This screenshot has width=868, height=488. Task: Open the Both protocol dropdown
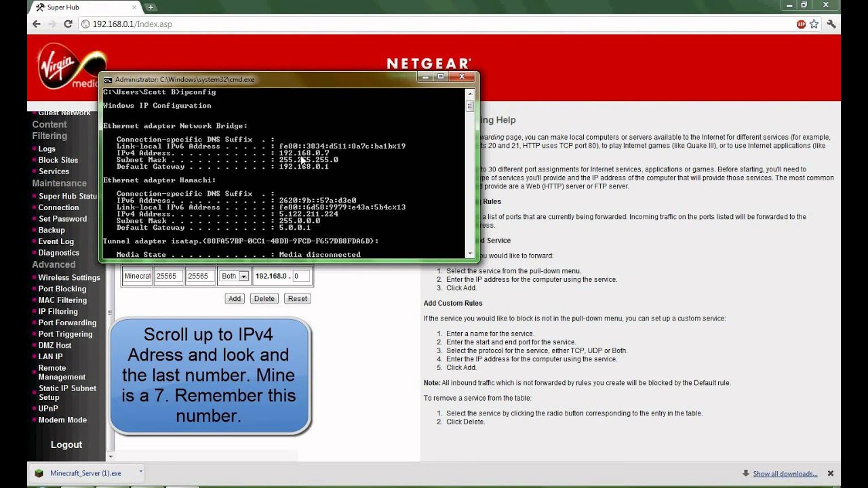coord(234,277)
